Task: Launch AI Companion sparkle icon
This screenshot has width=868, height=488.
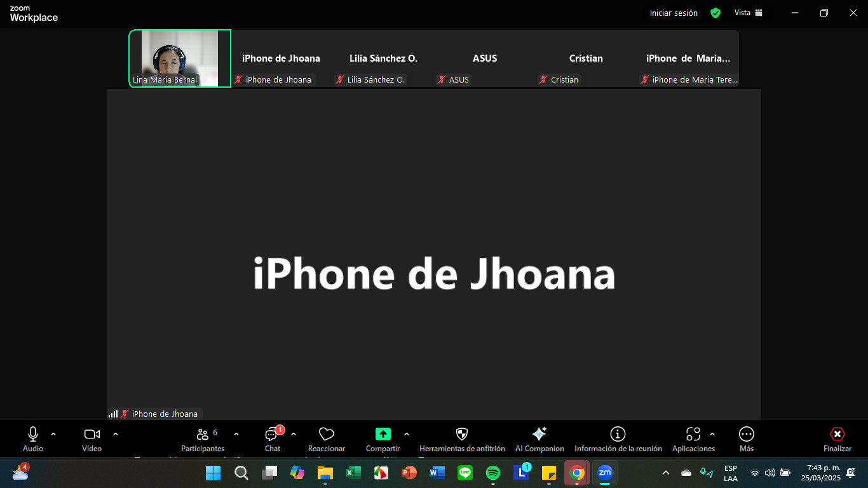Action: coord(539,435)
